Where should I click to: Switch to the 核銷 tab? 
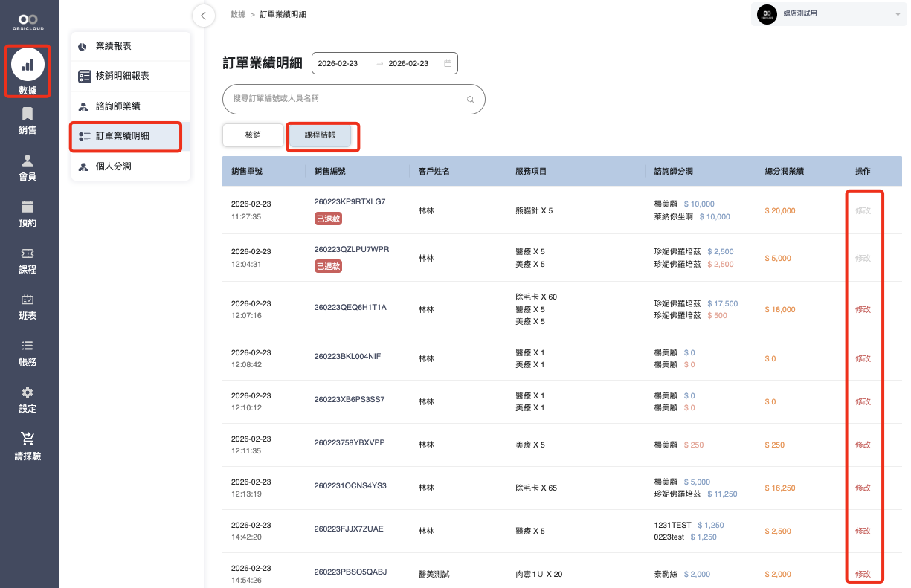[x=253, y=135]
